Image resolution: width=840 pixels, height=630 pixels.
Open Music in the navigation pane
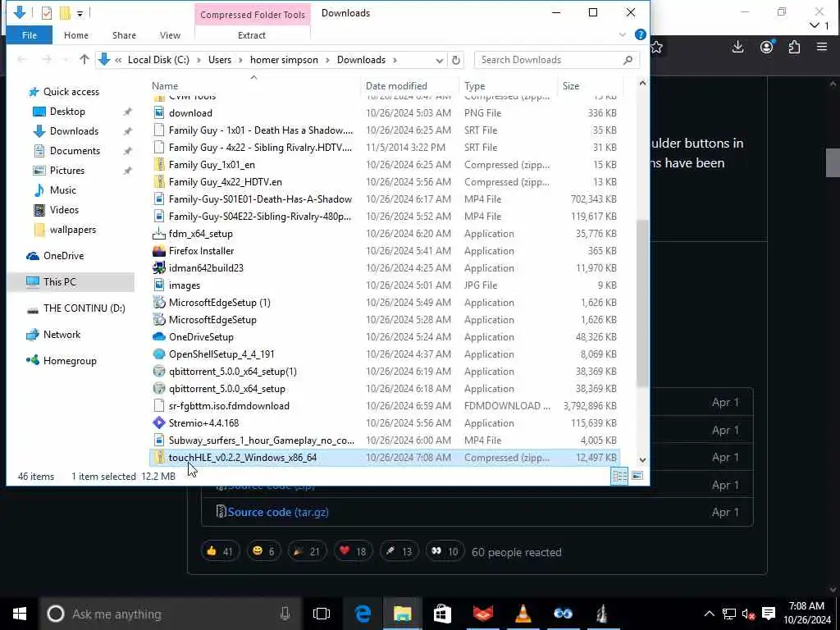62,190
